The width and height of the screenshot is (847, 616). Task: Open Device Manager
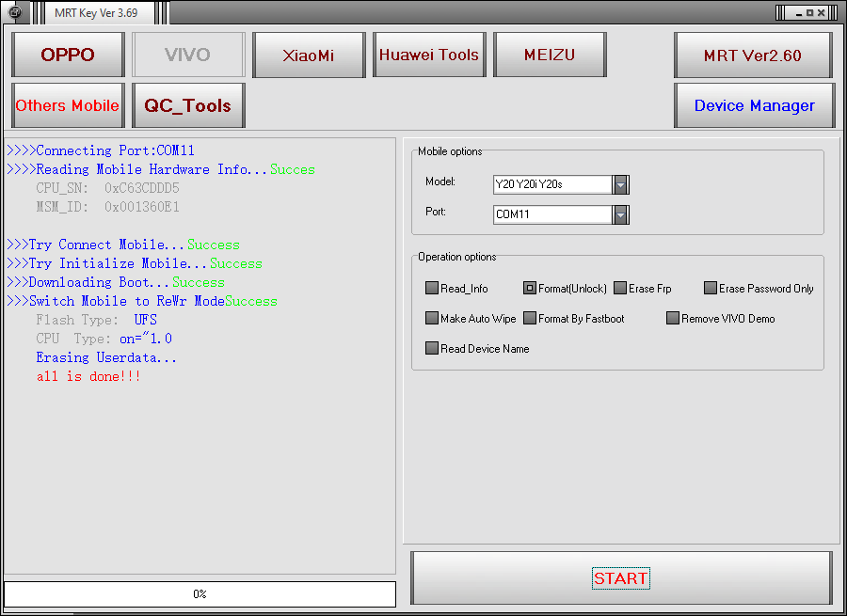(x=754, y=105)
